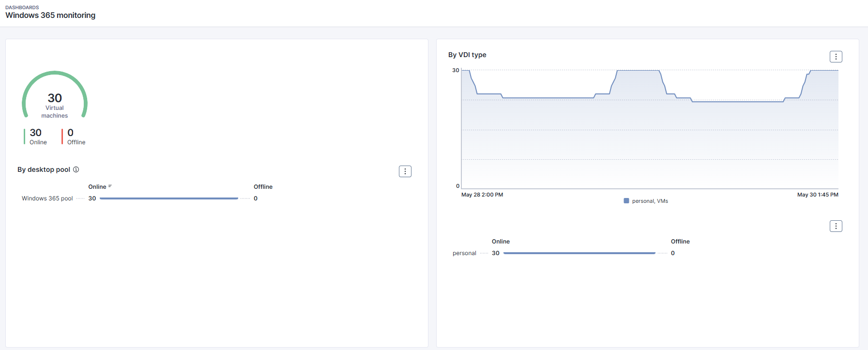
Task: Open options menu above the personal breakdown table
Action: (836, 226)
